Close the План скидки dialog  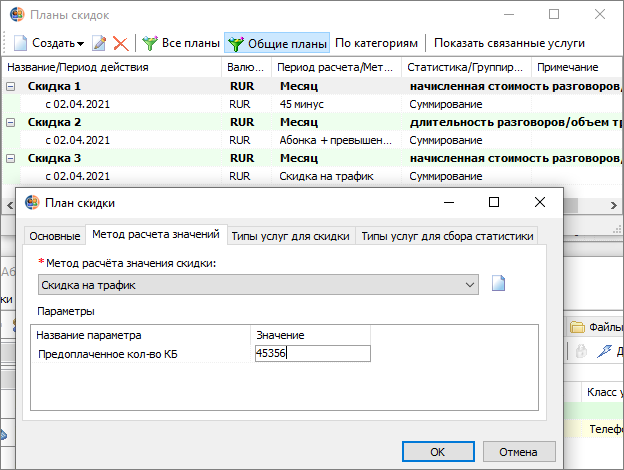point(540,202)
